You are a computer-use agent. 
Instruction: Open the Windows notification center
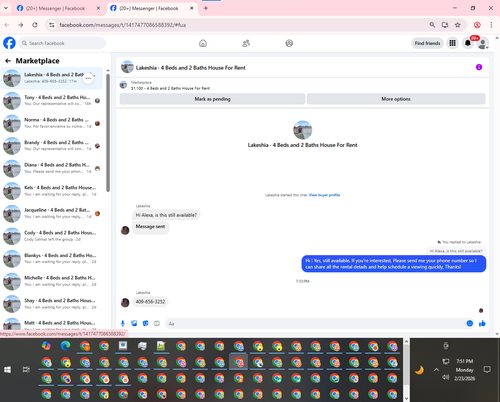click(487, 369)
